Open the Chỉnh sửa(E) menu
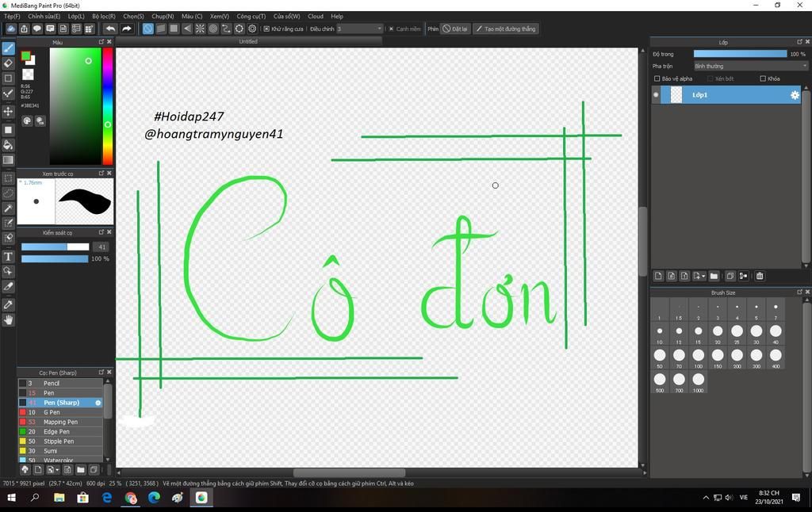Image resolution: width=812 pixels, height=512 pixels. [x=44, y=16]
